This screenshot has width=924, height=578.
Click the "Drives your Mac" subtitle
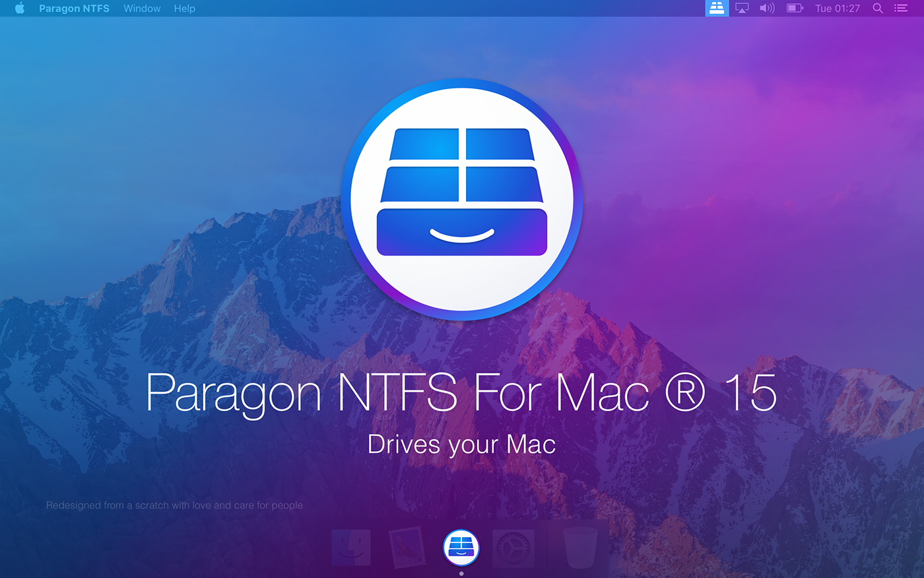pyautogui.click(x=461, y=445)
